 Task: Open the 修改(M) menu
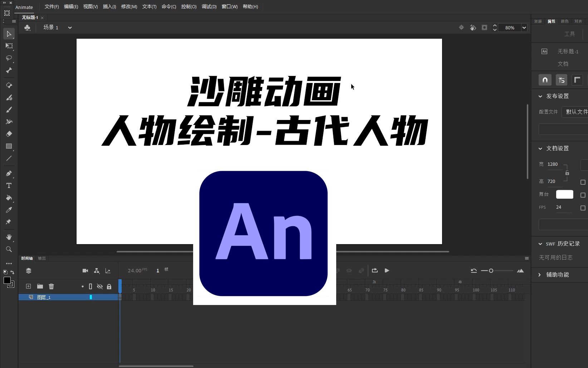point(129,6)
